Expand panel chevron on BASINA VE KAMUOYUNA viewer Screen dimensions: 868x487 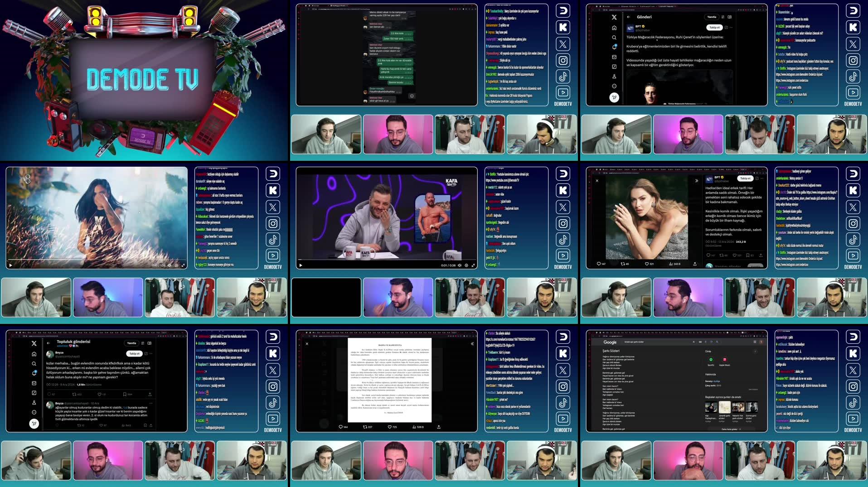472,343
